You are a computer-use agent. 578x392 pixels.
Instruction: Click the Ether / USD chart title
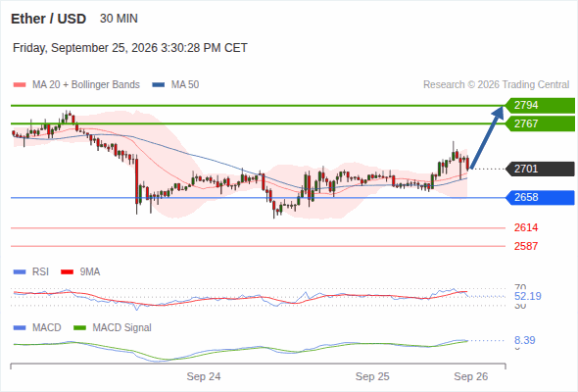click(48, 19)
